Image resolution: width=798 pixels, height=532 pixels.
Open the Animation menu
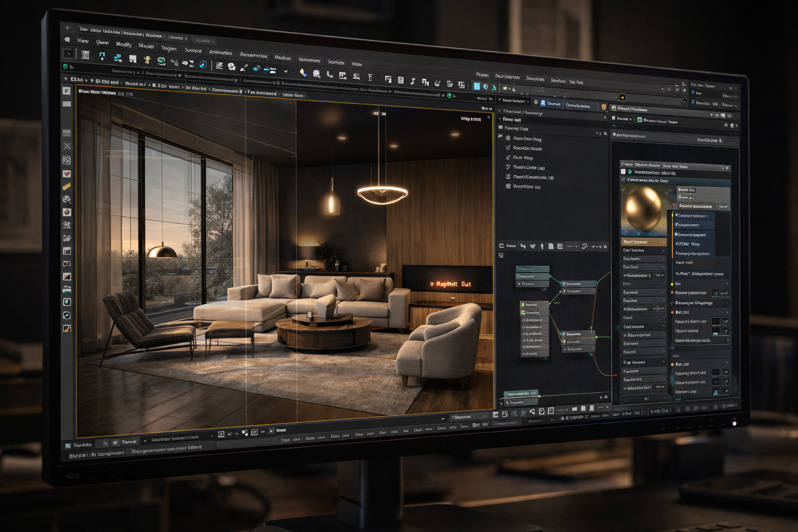(220, 52)
